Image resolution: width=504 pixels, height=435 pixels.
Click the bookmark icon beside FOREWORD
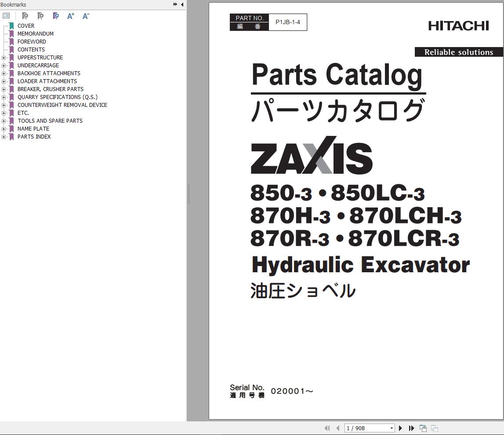click(11, 41)
